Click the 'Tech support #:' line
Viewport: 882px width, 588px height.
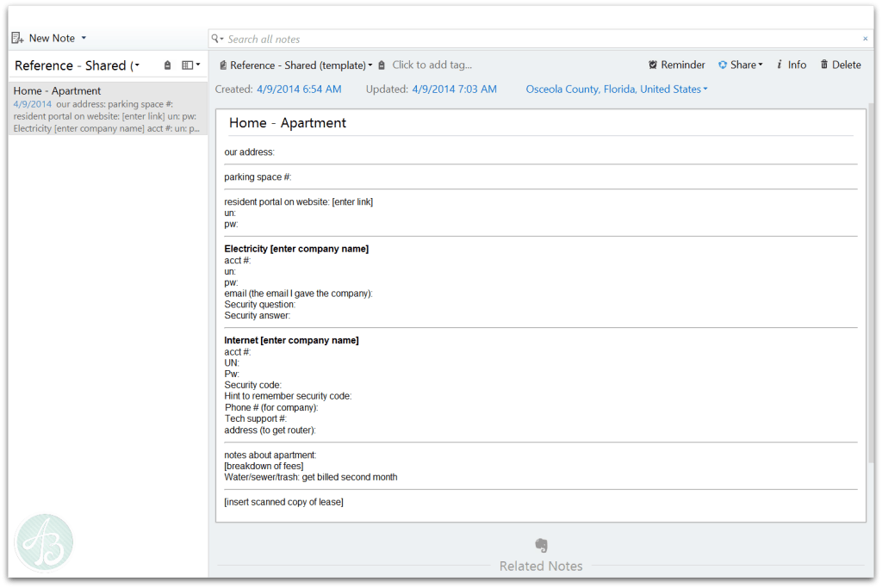(256, 418)
